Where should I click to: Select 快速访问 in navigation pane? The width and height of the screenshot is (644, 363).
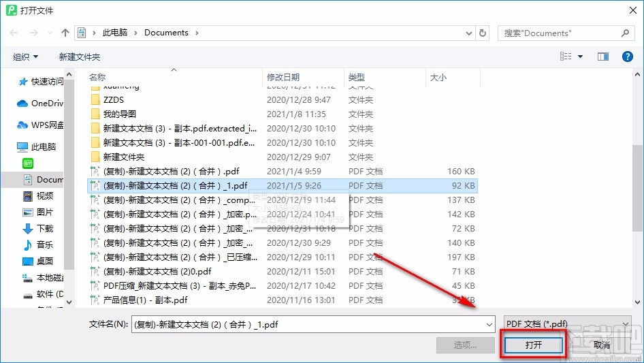click(40, 82)
